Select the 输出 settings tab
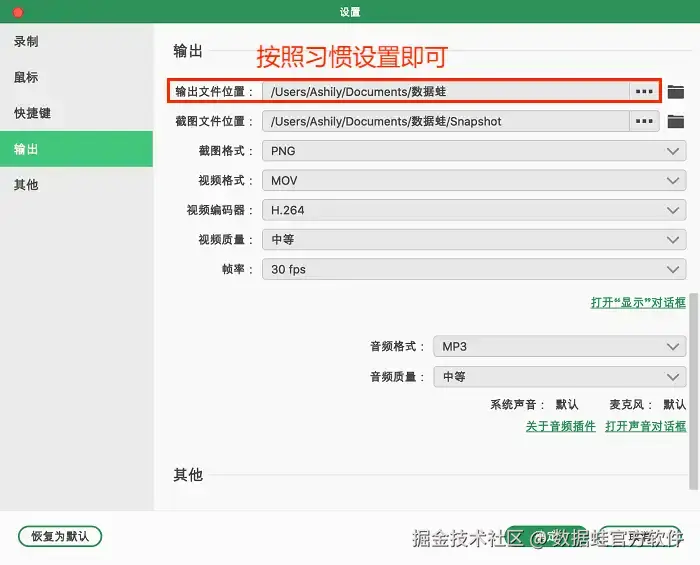 coord(76,149)
